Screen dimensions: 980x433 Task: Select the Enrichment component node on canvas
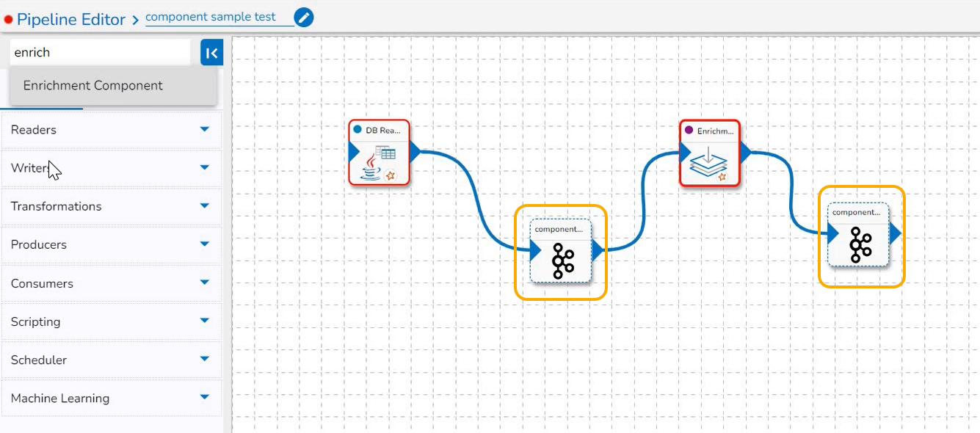(710, 153)
